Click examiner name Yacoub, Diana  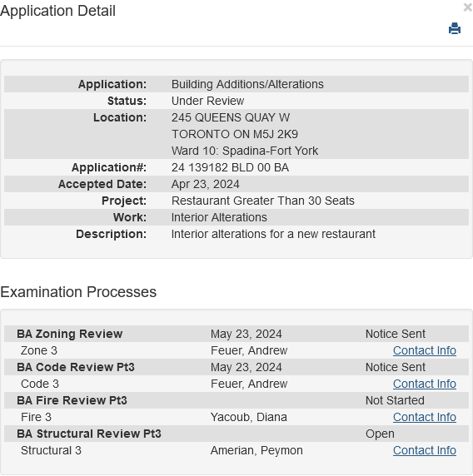[249, 417]
